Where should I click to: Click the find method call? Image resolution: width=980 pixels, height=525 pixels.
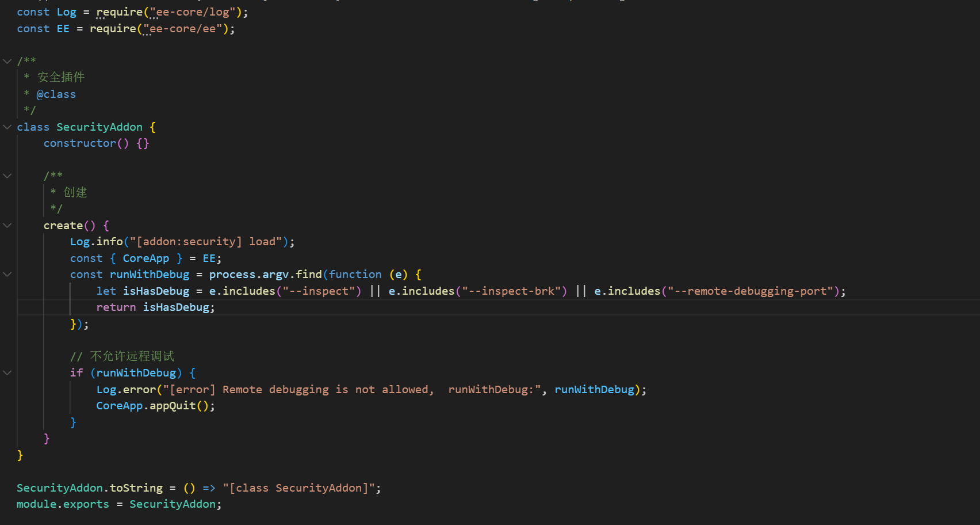coord(309,274)
